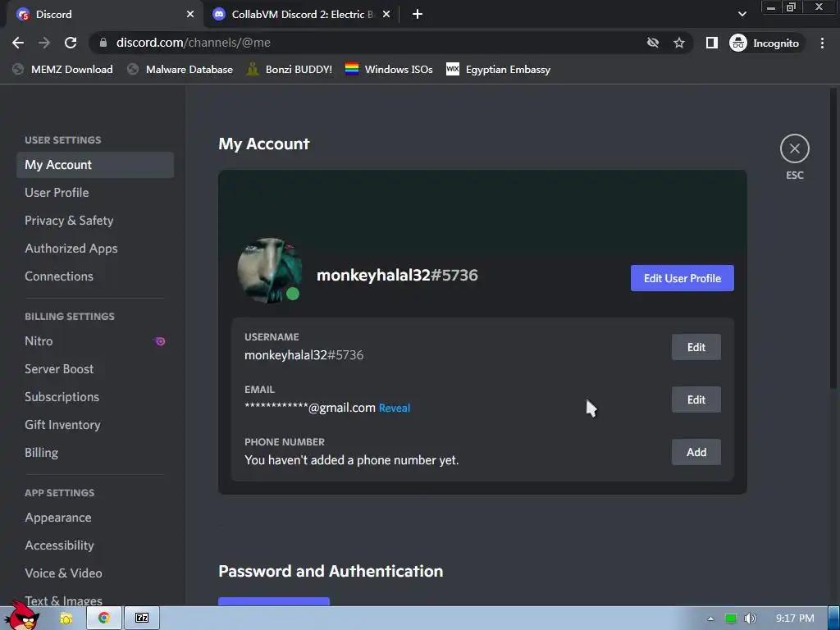This screenshot has width=840, height=630.
Task: Edit the username monkeyhalal32
Action: pyautogui.click(x=696, y=347)
